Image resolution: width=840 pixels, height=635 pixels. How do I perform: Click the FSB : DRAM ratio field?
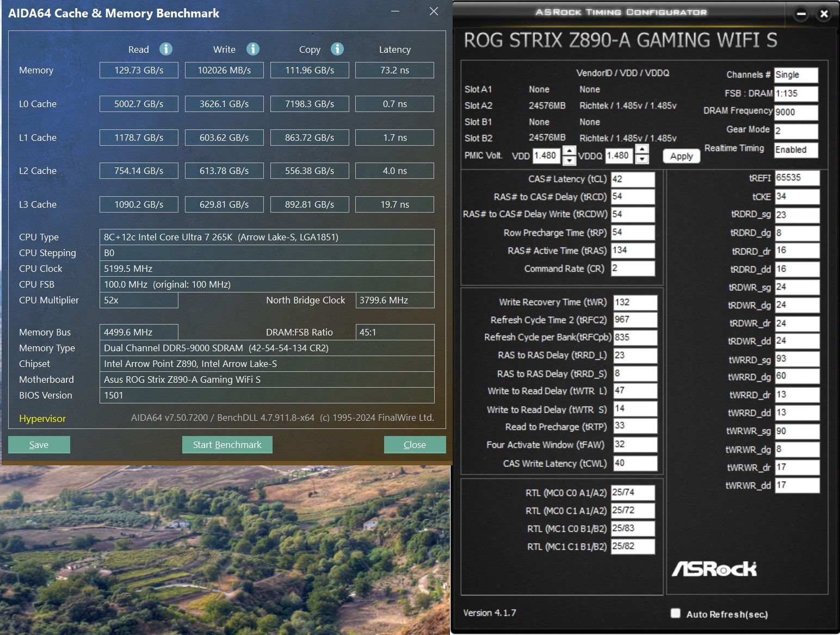pyautogui.click(x=796, y=94)
